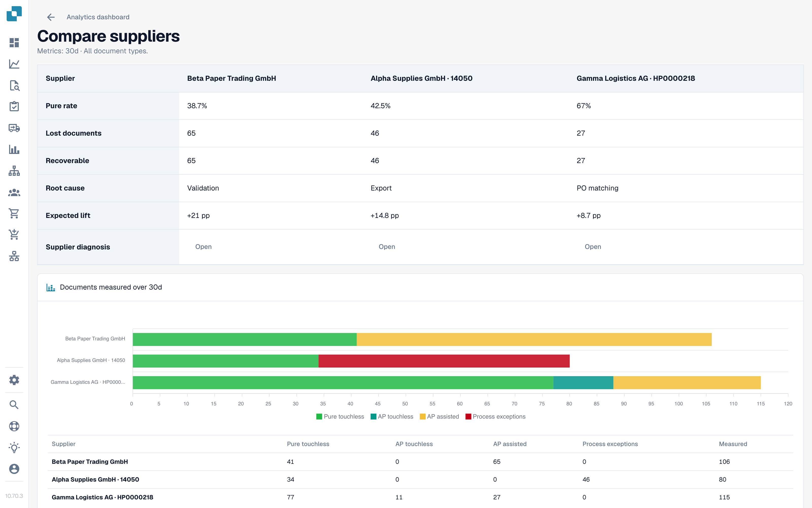
Task: Click the '+21 pp' expected lift value
Action: coord(198,216)
